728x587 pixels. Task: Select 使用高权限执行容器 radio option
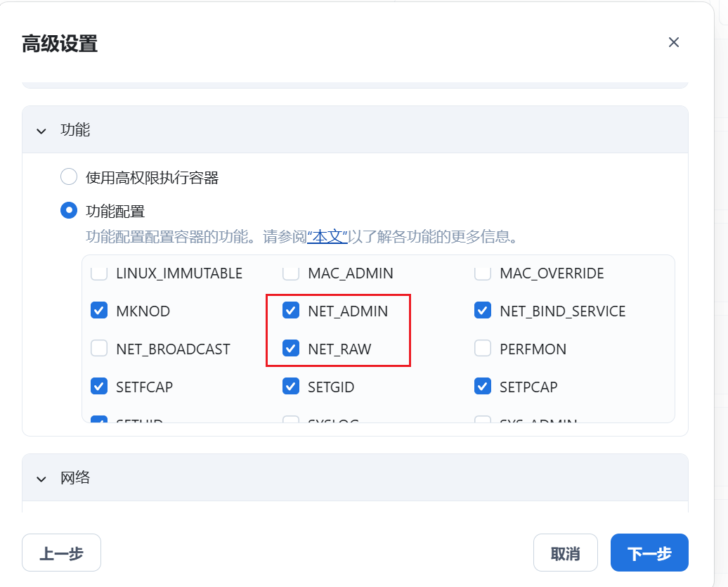(69, 177)
